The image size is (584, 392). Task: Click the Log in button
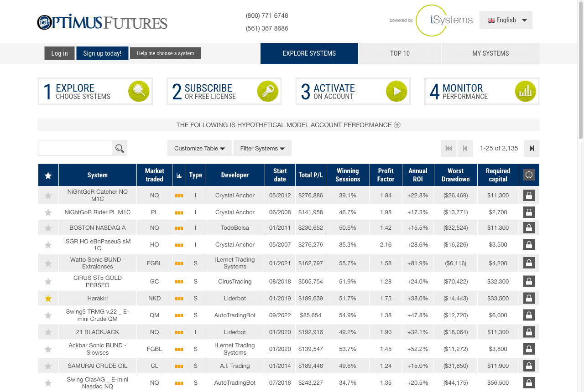tap(59, 53)
